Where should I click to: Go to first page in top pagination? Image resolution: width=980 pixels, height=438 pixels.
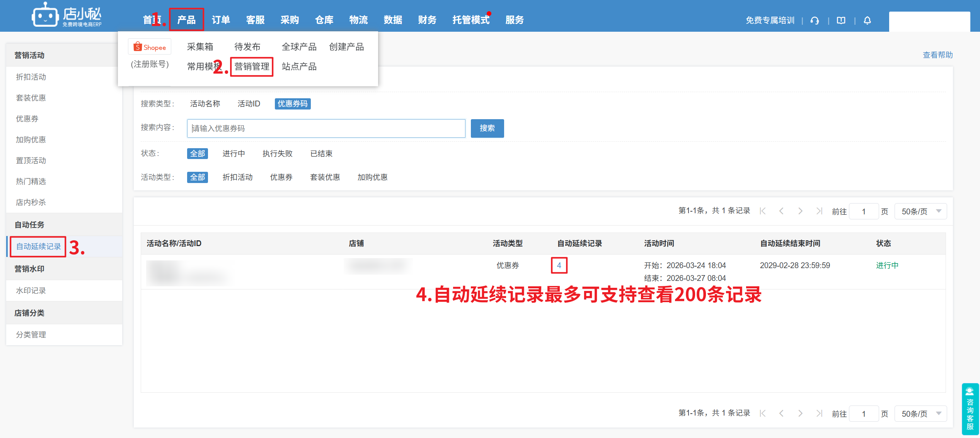click(x=763, y=211)
